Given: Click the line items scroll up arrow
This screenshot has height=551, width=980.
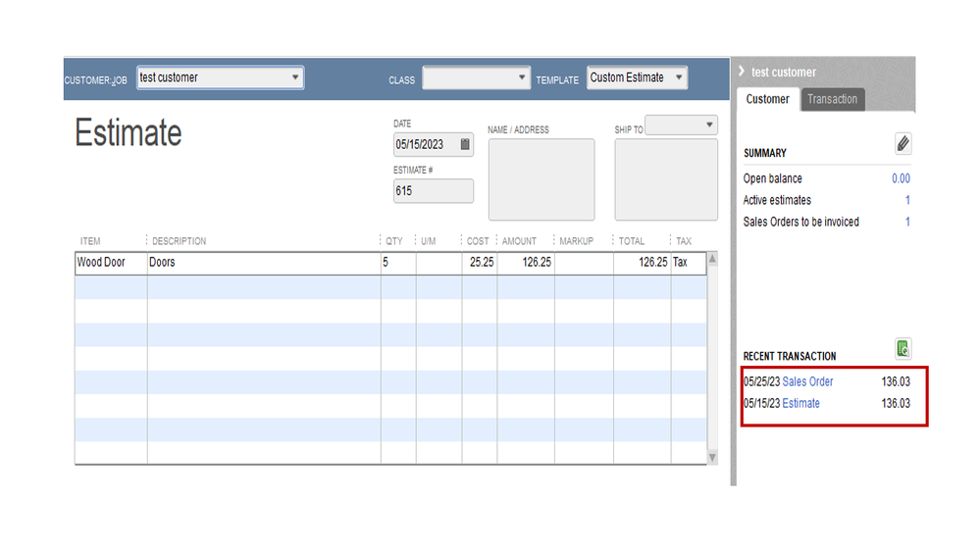Looking at the screenshot, I should (712, 259).
